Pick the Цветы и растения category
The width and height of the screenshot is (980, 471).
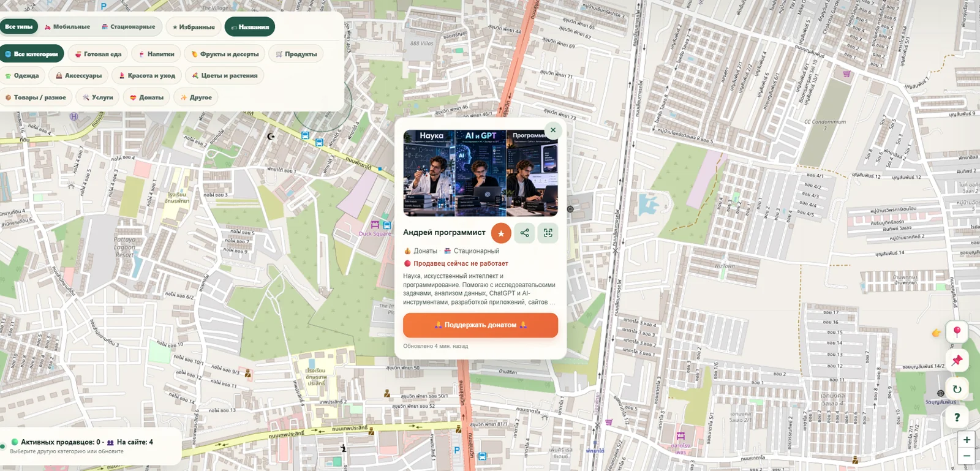point(225,75)
